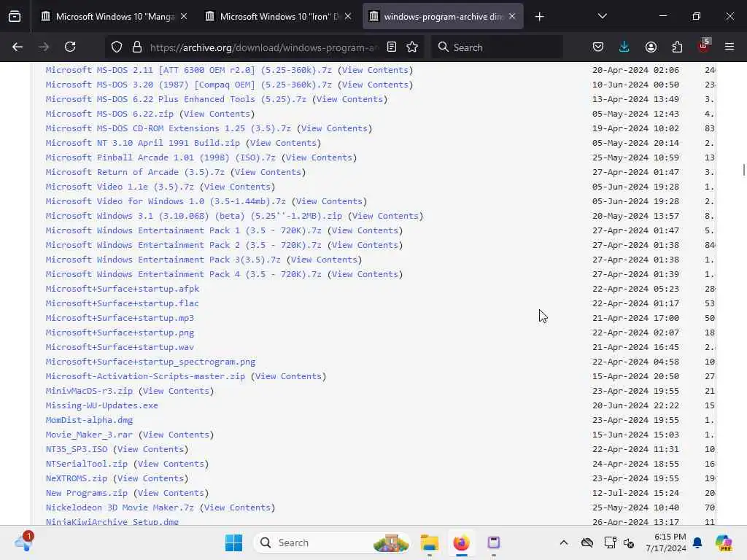Open notifications bell icon
The height and width of the screenshot is (560, 747).
tap(697, 542)
